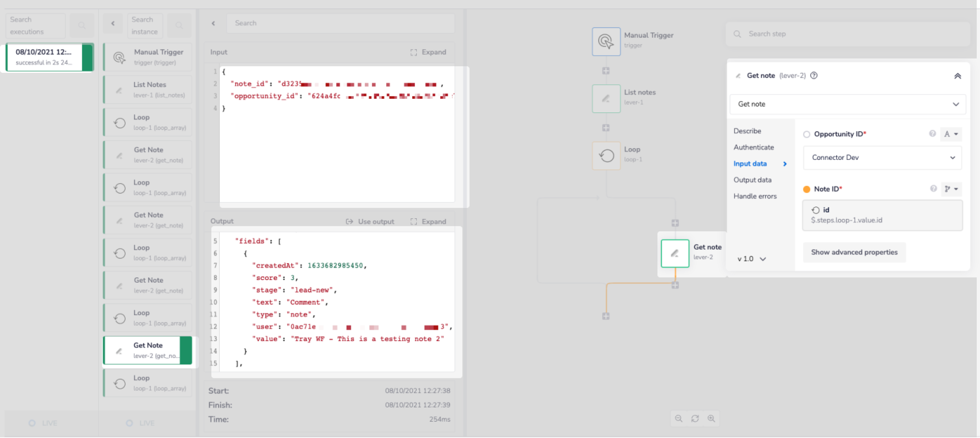Viewport: 980px width, 438px height.
Task: Click the Manual Trigger node icon on canvas
Action: [606, 41]
